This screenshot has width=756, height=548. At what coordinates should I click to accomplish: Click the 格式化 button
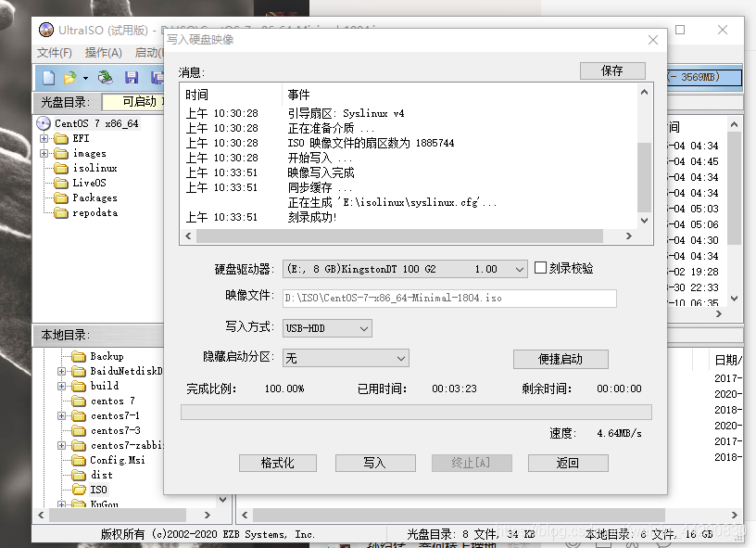pyautogui.click(x=278, y=463)
